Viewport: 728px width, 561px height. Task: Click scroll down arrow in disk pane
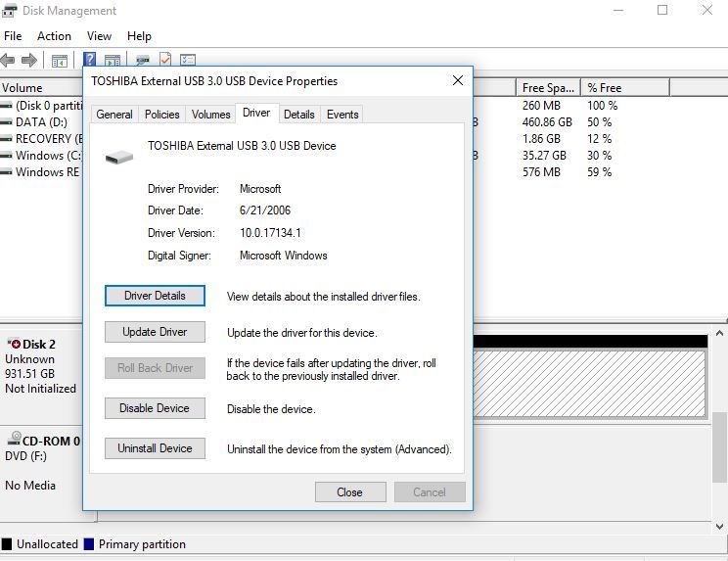pos(719,526)
